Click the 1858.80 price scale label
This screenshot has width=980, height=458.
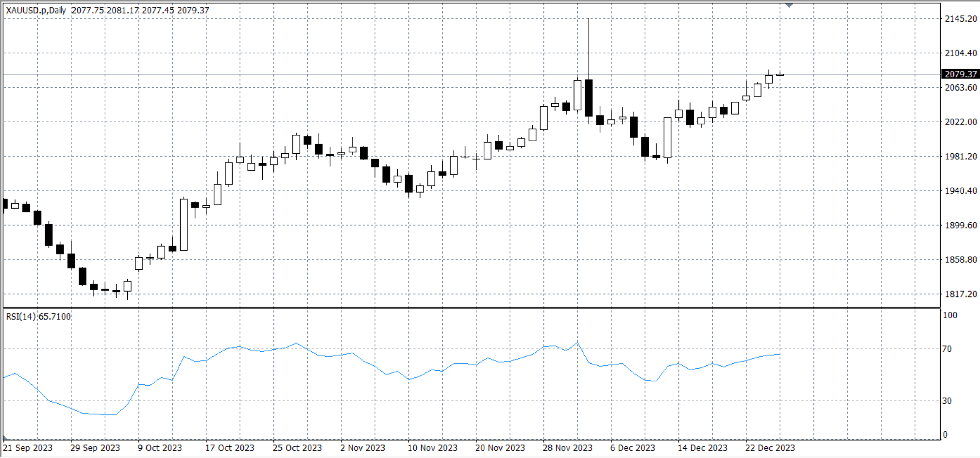coord(961,260)
